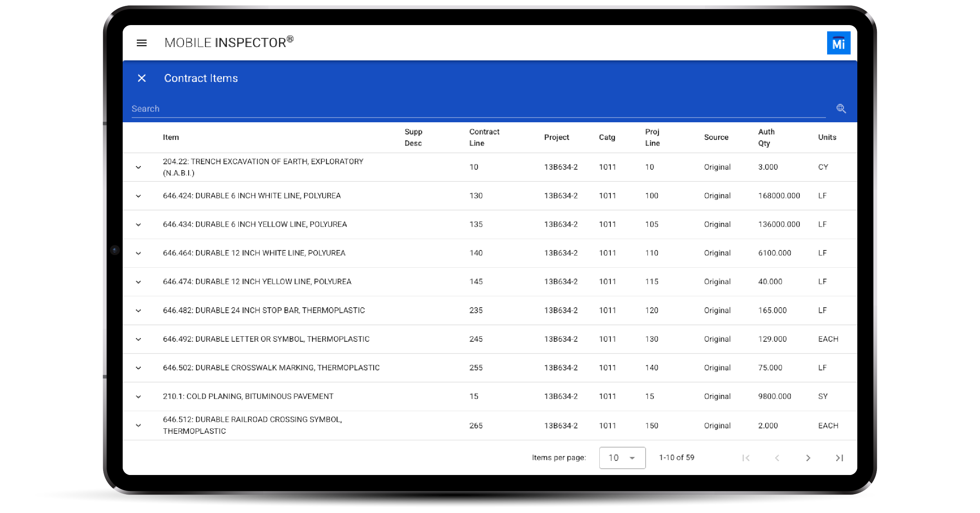Click the Auth Qty column header
This screenshot has height=513, width=980.
(766, 138)
